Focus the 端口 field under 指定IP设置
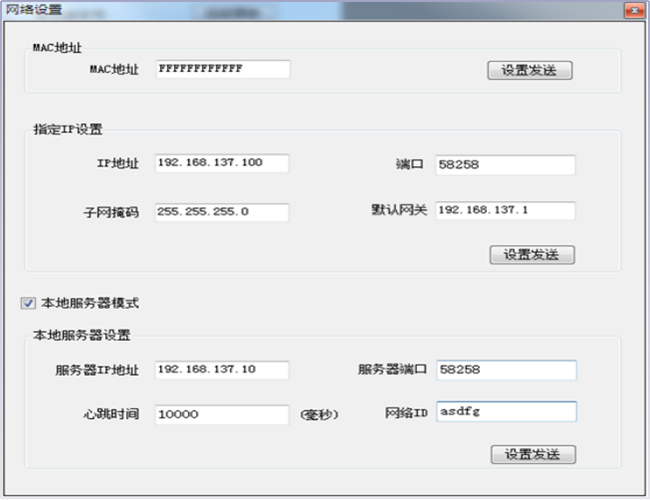 (506, 164)
